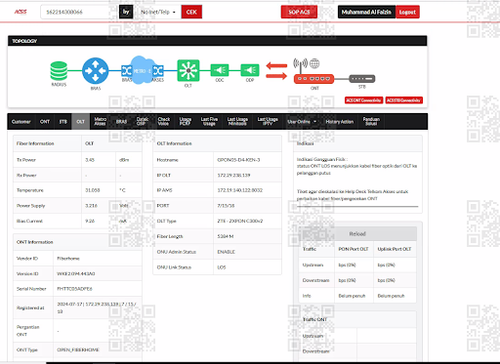This screenshot has height=364, width=500.
Task: Select the OLT tab
Action: pos(81,122)
